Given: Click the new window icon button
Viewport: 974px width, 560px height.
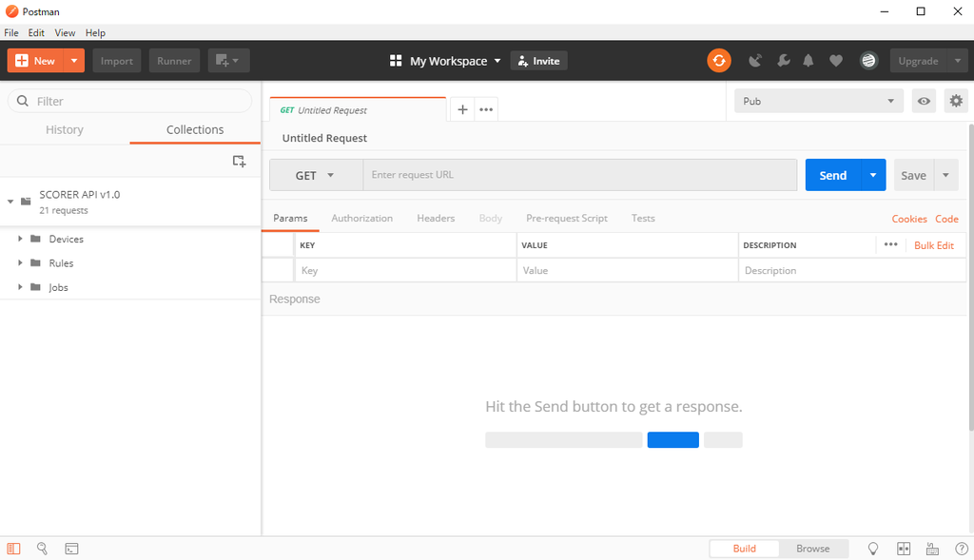Looking at the screenshot, I should click(228, 61).
